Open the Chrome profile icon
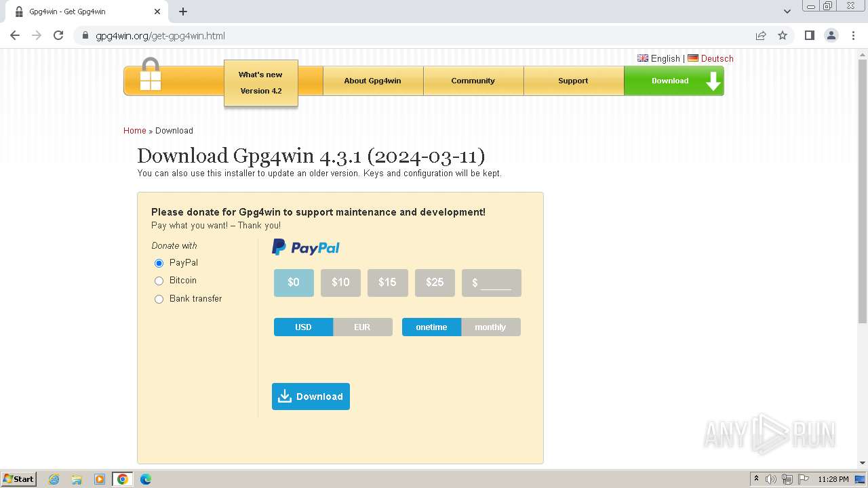 pyautogui.click(x=831, y=35)
